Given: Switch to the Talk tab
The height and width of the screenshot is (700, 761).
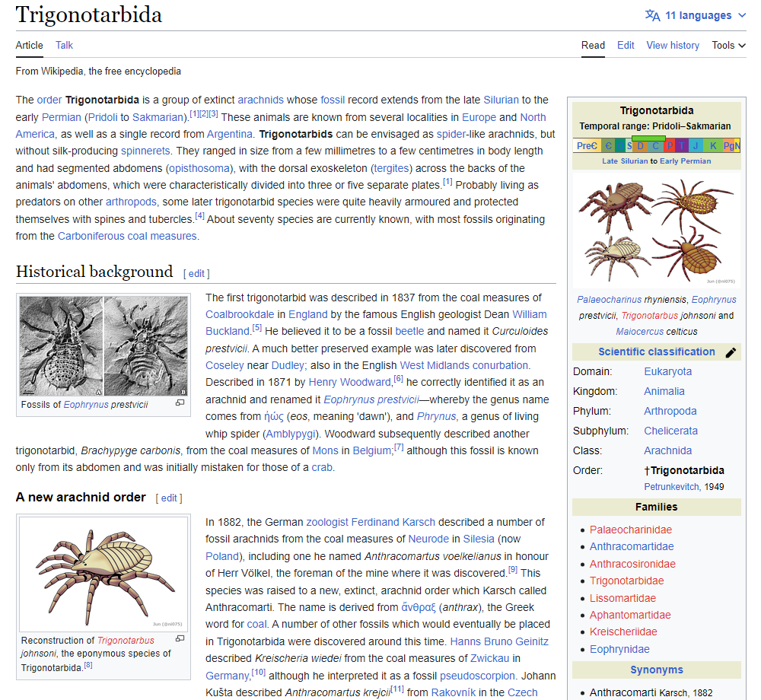Looking at the screenshot, I should click(64, 45).
